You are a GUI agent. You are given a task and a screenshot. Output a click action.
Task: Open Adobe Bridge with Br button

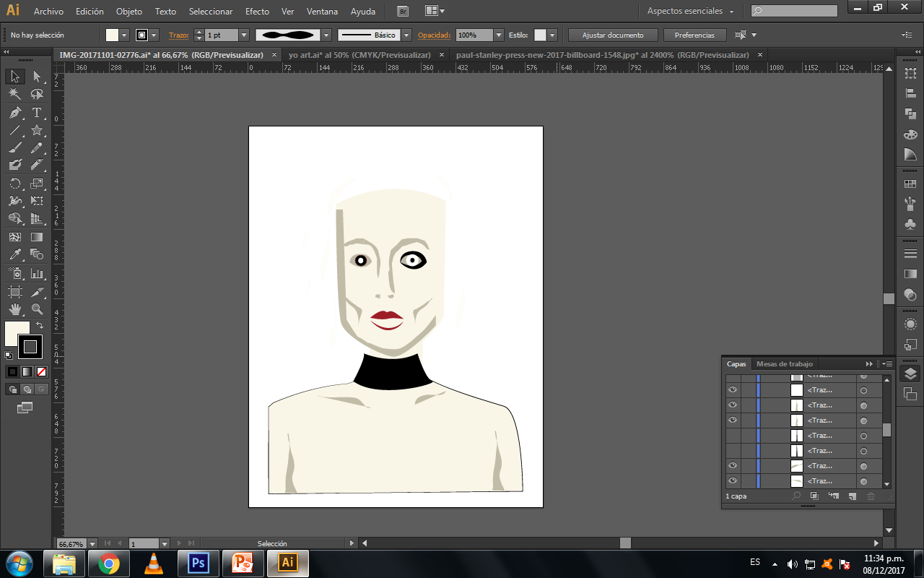[403, 11]
